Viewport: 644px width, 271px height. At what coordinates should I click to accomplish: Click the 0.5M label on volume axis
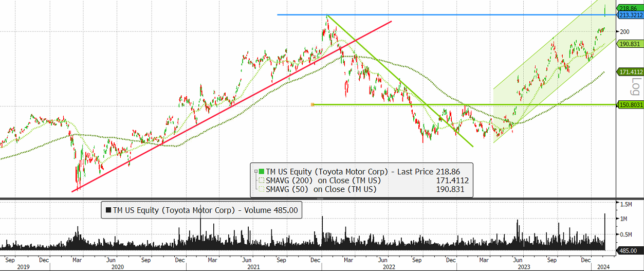626,234
